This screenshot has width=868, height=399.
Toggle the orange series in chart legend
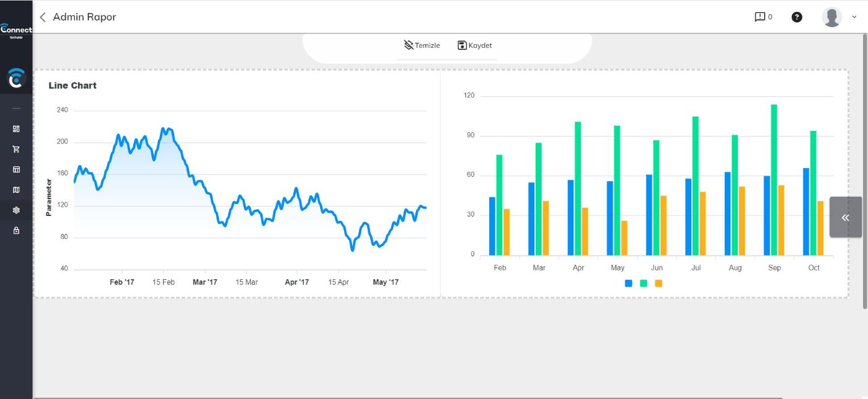point(658,284)
